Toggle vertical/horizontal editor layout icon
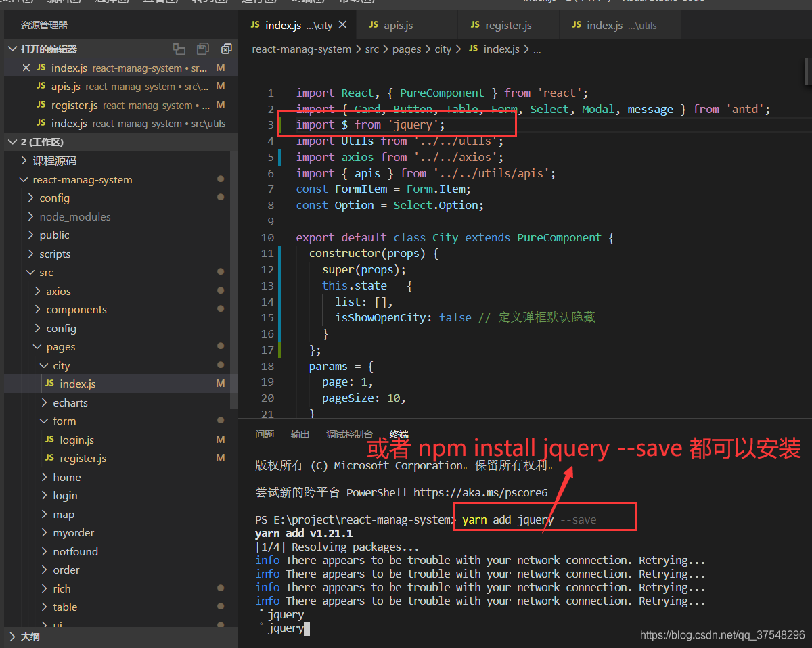The height and width of the screenshot is (648, 812). click(179, 49)
